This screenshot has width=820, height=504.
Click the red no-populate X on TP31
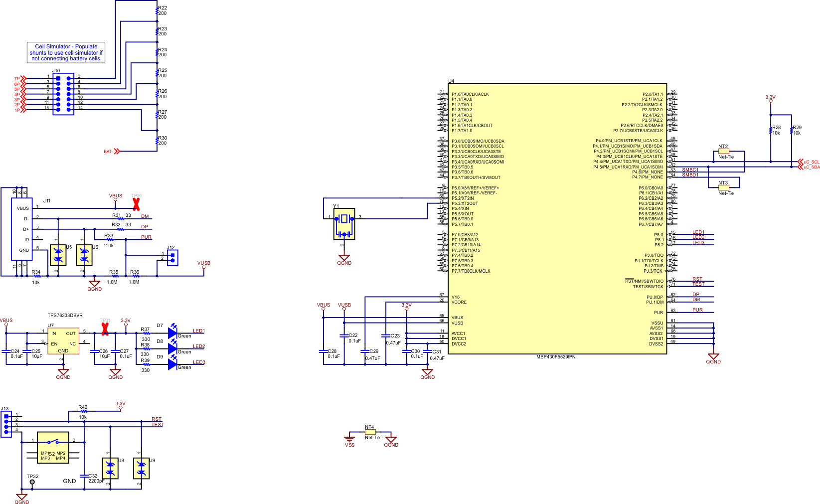[x=105, y=330]
